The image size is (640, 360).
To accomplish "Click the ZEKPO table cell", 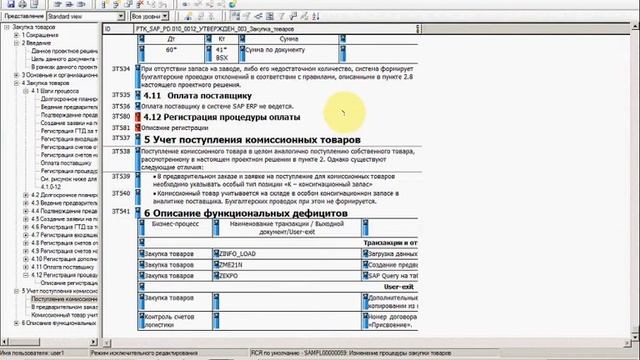I will (x=287, y=276).
